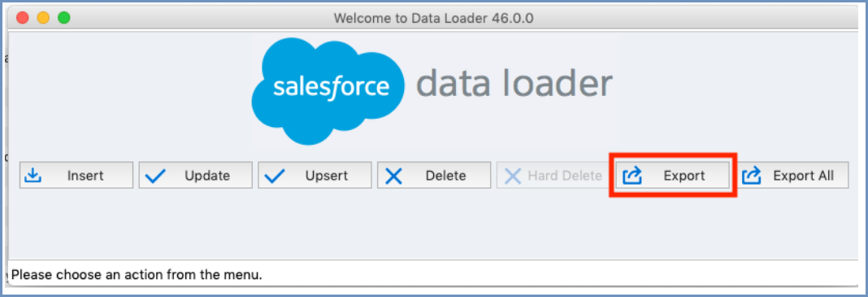Click the blue X icon beside Delete

(x=393, y=177)
